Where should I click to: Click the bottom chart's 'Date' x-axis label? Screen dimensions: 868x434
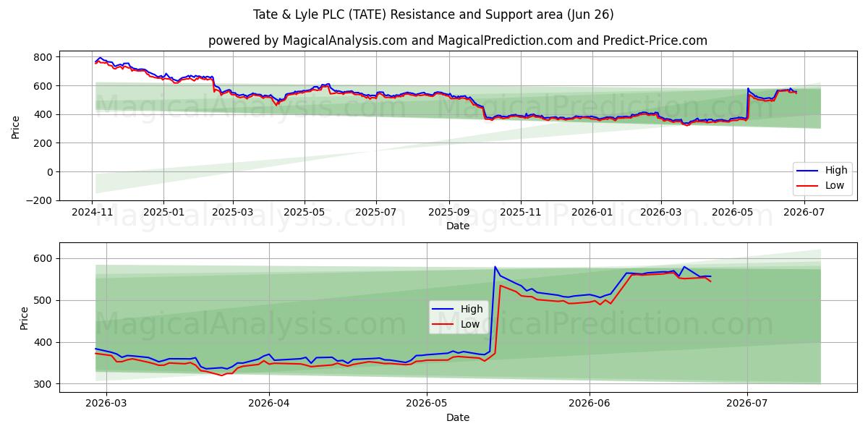[458, 417]
